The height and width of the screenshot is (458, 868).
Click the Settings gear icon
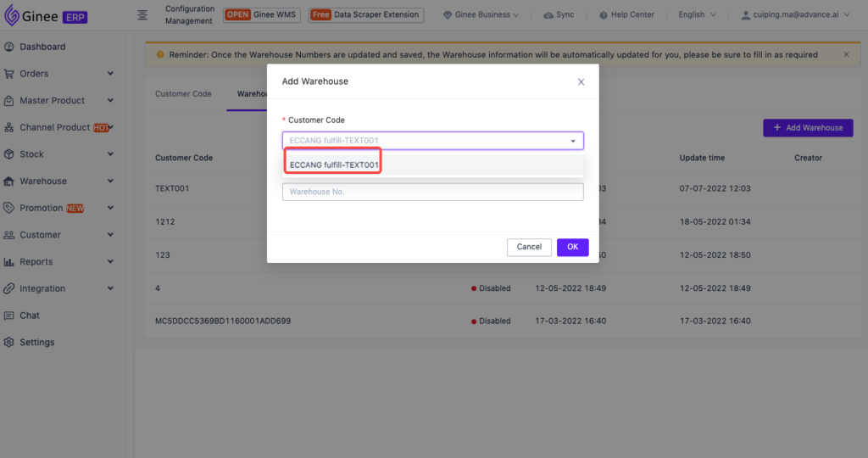tap(8, 343)
